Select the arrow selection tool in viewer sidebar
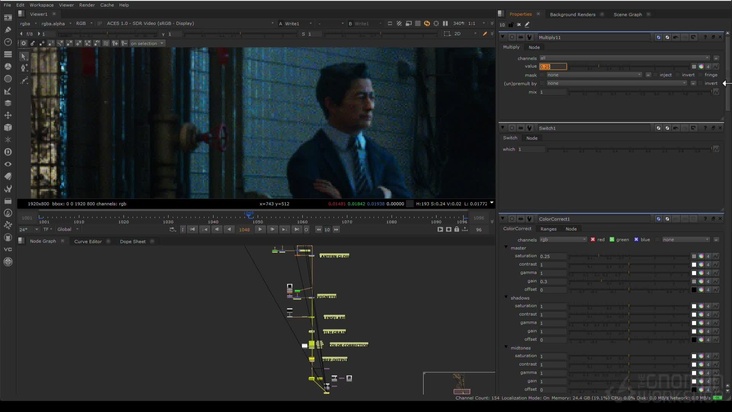 point(25,56)
